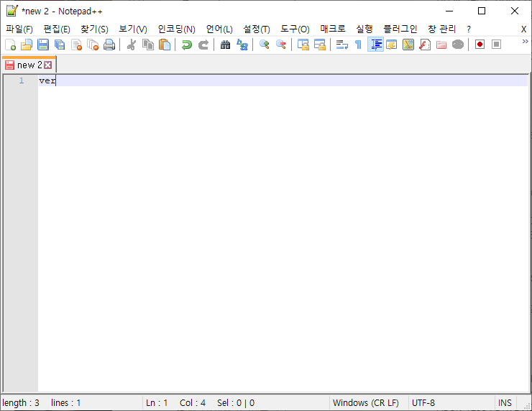Click status bar Ln : 1 Col : 4
Viewport: 532px width, 411px height.
175,403
